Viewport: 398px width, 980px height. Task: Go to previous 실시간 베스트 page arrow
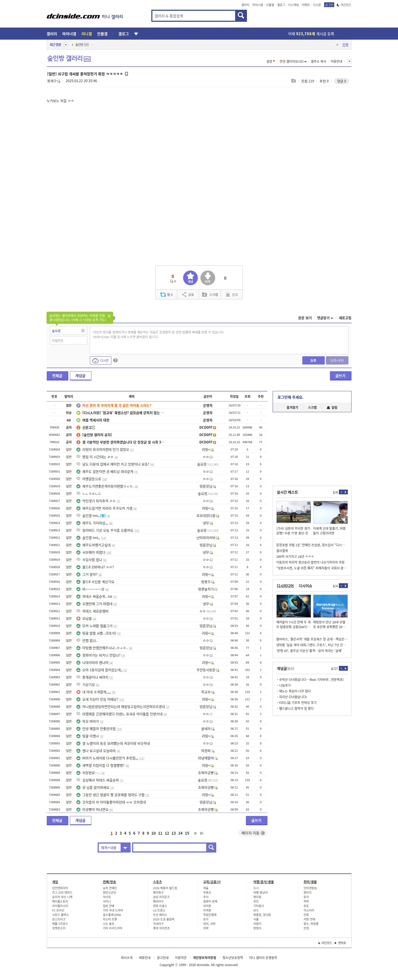coord(341,492)
